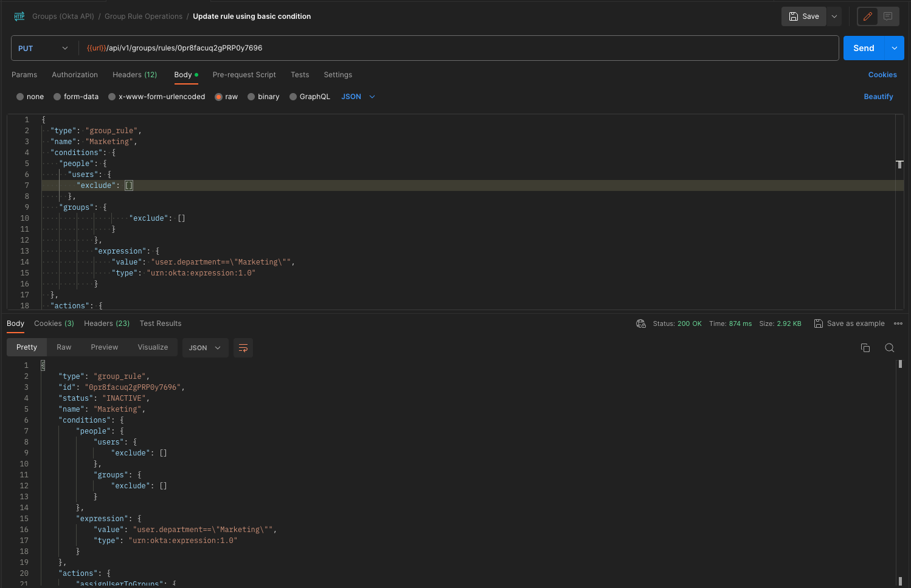This screenshot has height=588, width=911.
Task: Open the three-dot more actions icon in response bar
Action: click(898, 323)
